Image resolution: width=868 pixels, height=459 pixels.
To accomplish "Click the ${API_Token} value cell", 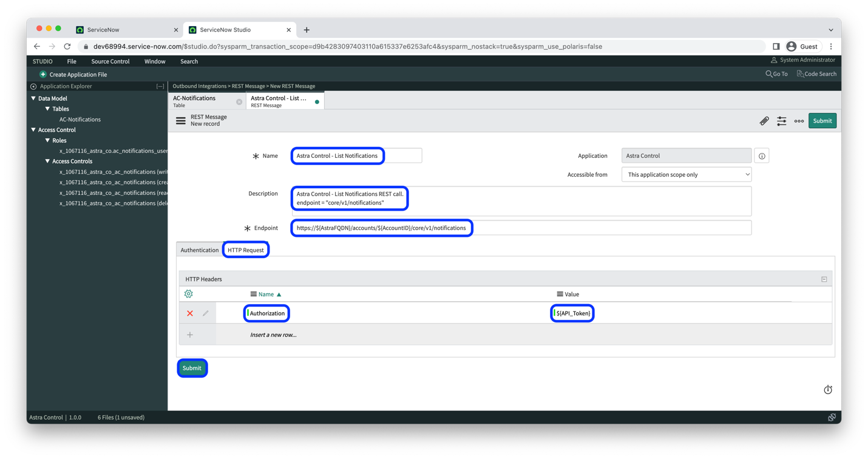I will tap(572, 313).
